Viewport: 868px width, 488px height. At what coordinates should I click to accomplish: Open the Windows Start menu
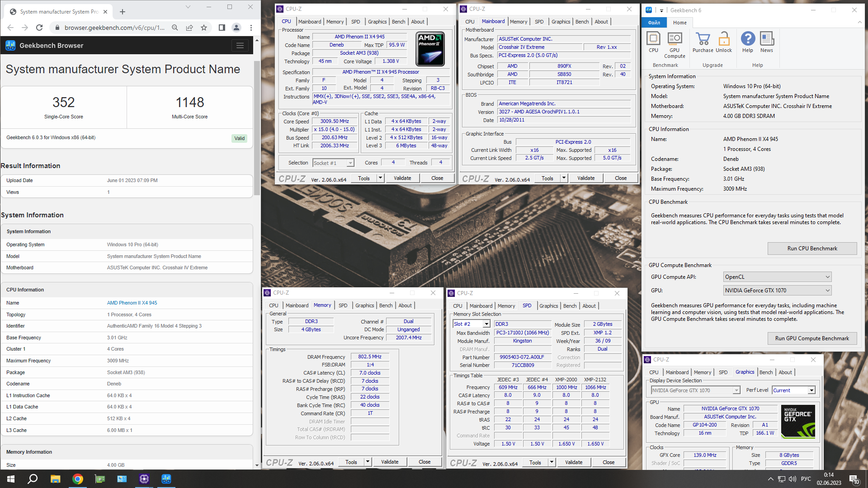coord(11,479)
